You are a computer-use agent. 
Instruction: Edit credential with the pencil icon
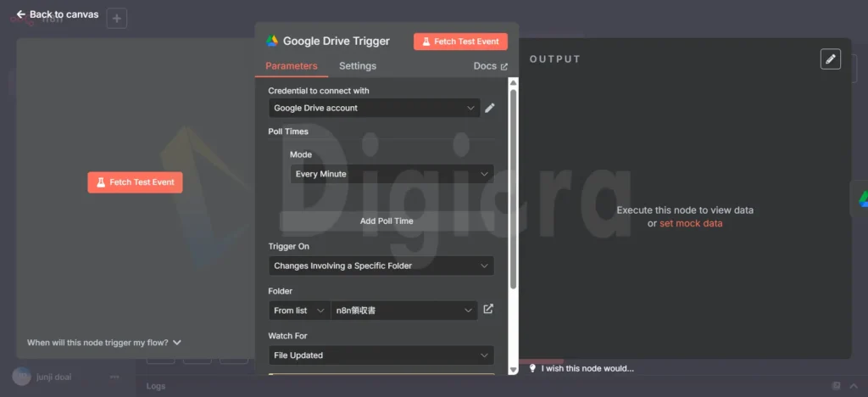coord(489,108)
